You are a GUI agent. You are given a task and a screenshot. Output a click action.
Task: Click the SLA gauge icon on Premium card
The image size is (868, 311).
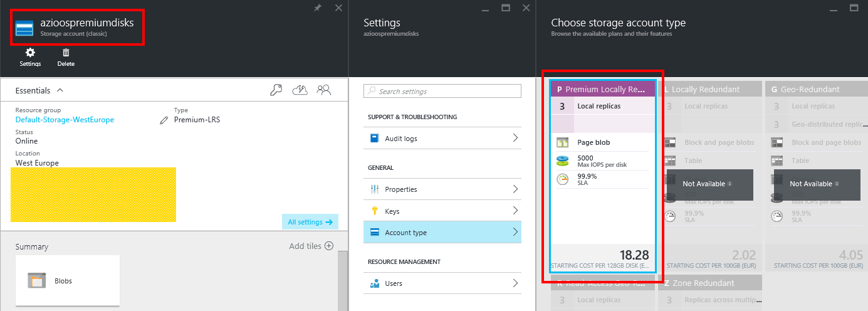[x=562, y=179]
